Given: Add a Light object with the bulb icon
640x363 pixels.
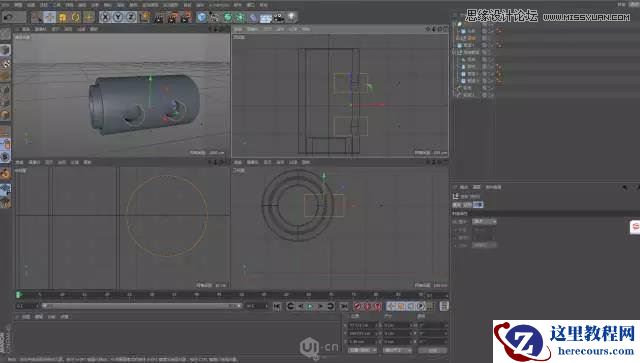Looking at the screenshot, I should [291, 17].
